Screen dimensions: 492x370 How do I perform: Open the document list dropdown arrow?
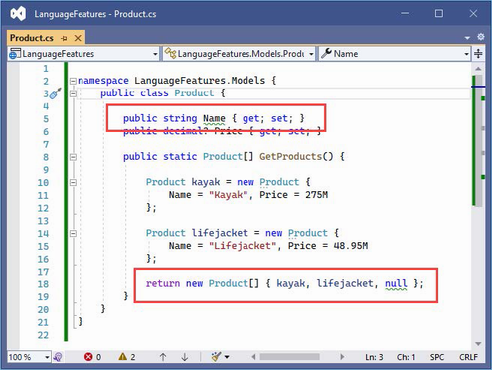tap(467, 38)
